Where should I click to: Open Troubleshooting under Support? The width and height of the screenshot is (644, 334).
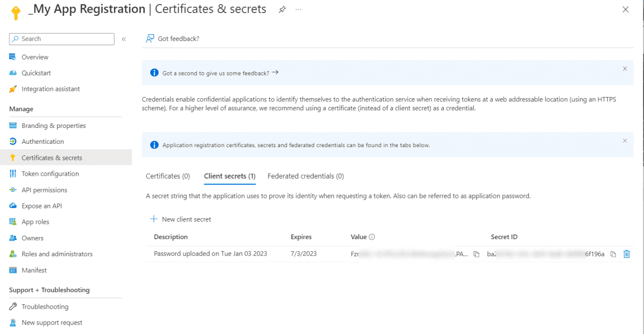(45, 306)
